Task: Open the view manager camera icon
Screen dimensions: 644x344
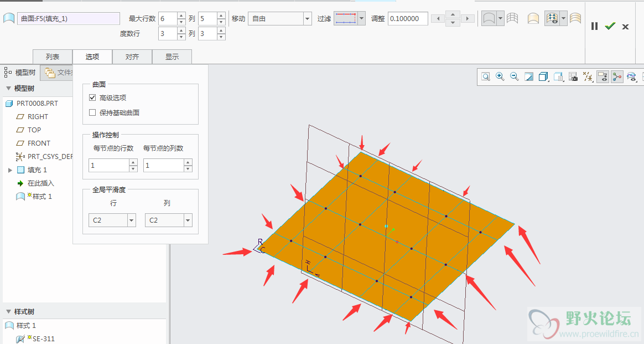Action: point(573,77)
